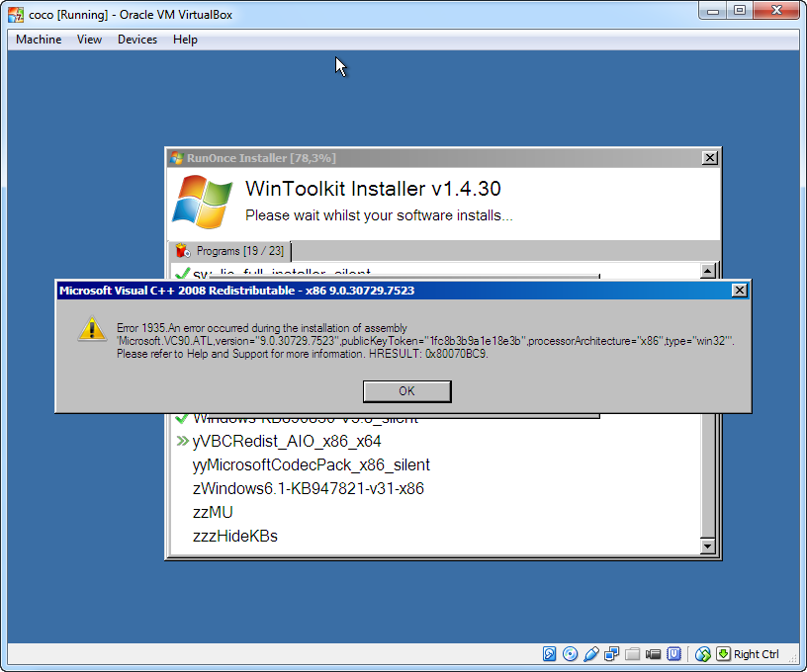Click the yellow warning icon in error dialog
Image resolution: width=807 pixels, height=672 pixels.
(x=92, y=329)
